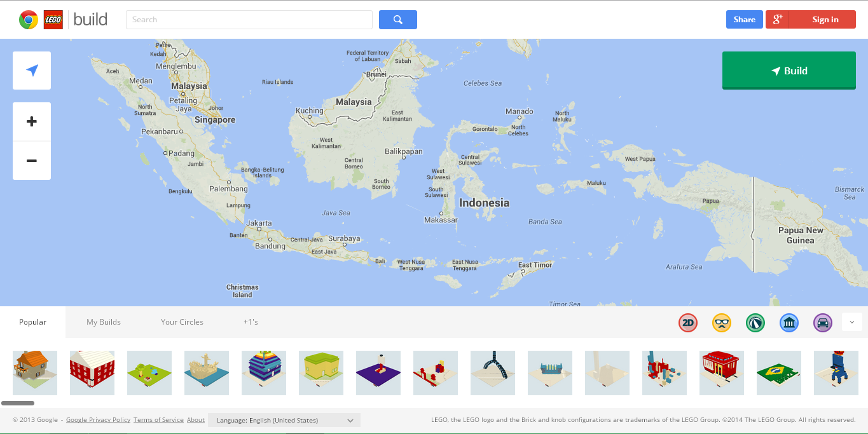Click the Banda Sea label
Viewport: 868px width, 434px height.
[x=545, y=222]
